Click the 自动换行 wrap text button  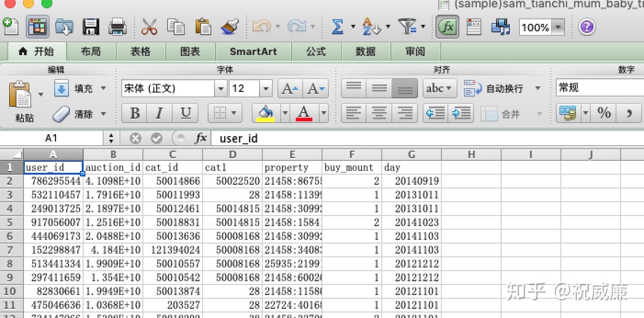click(x=494, y=89)
